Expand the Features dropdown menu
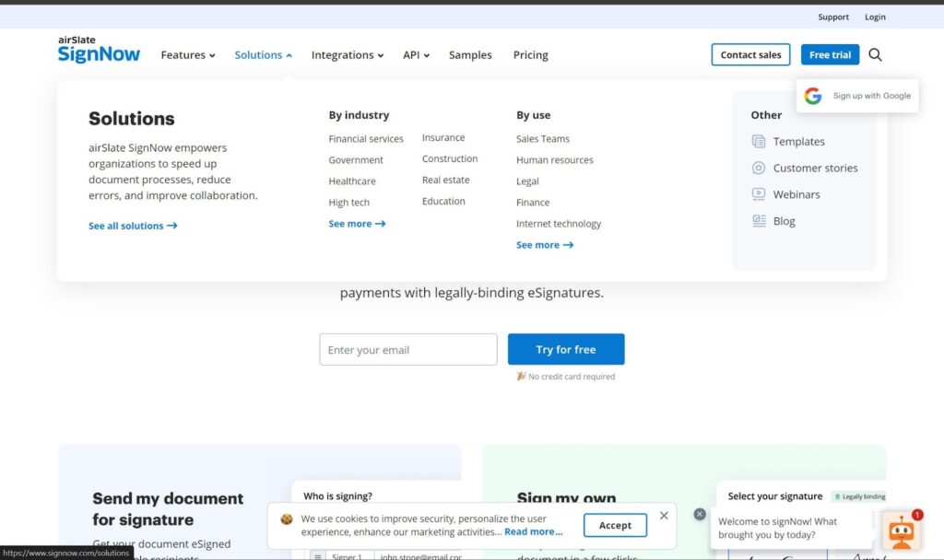The image size is (944, 560). (187, 55)
